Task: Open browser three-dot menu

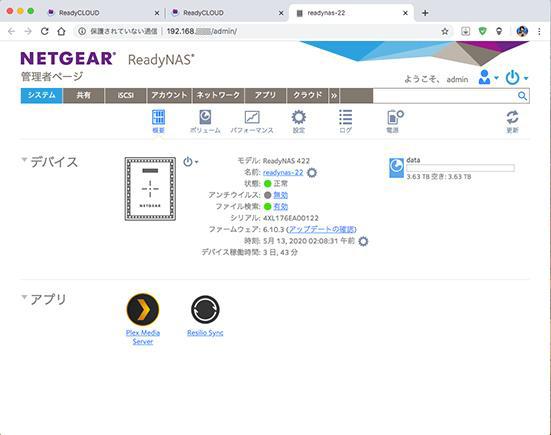Action: click(x=539, y=31)
